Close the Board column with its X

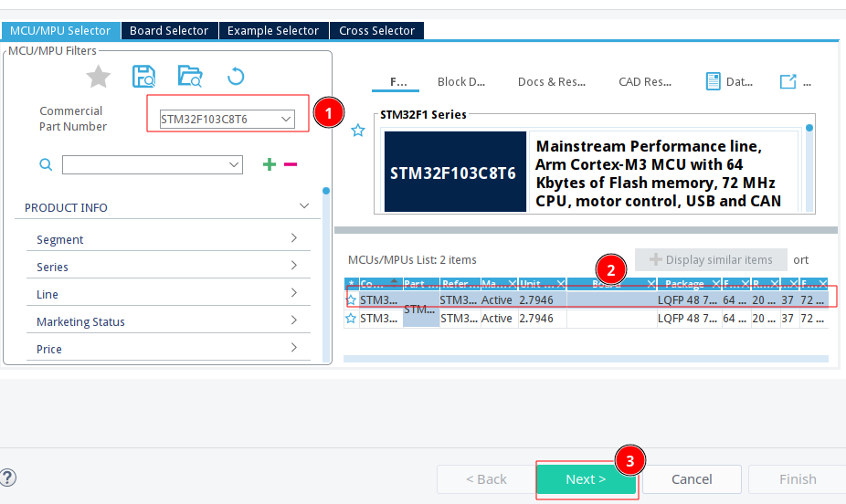[651, 284]
